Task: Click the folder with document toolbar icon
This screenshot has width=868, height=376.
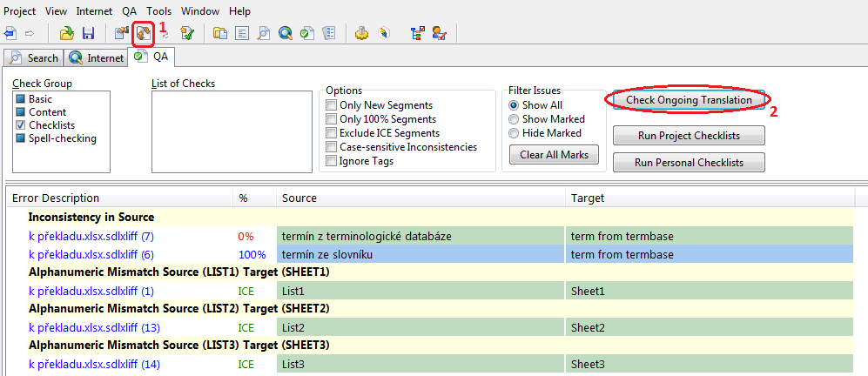Action: [x=220, y=34]
